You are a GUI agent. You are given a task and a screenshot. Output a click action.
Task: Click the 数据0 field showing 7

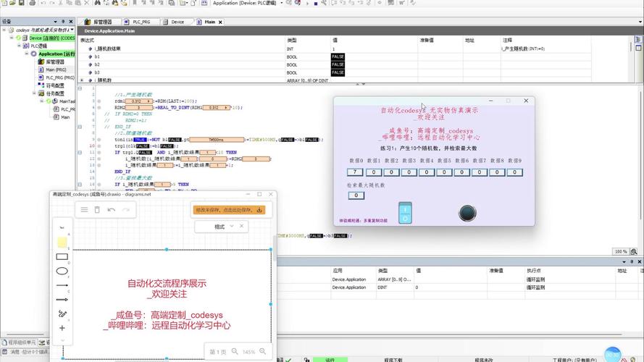355,172
